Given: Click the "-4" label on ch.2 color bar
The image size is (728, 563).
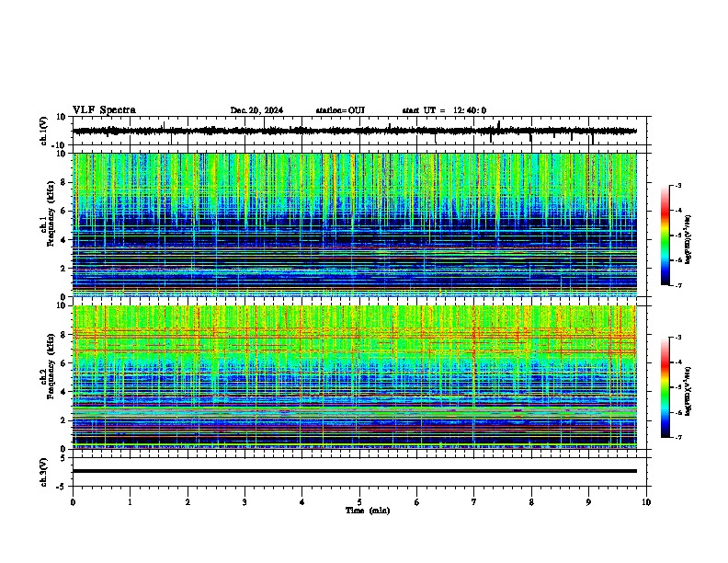Looking at the screenshot, I should pos(678,362).
